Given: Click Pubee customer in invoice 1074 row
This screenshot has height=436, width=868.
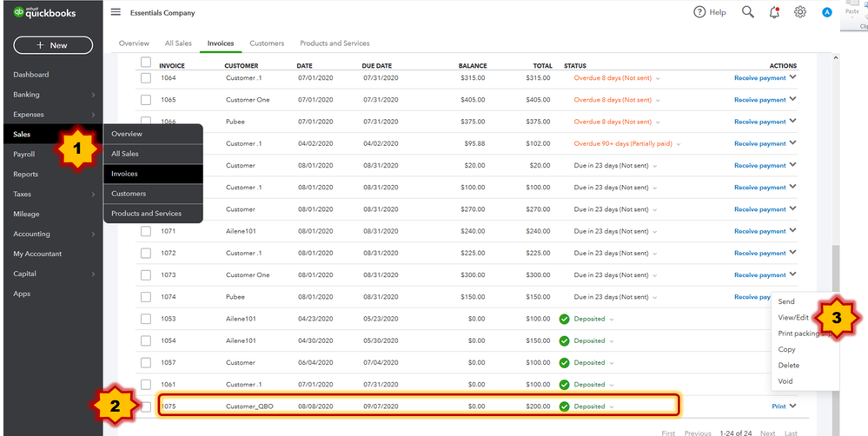Looking at the screenshot, I should [x=235, y=297].
